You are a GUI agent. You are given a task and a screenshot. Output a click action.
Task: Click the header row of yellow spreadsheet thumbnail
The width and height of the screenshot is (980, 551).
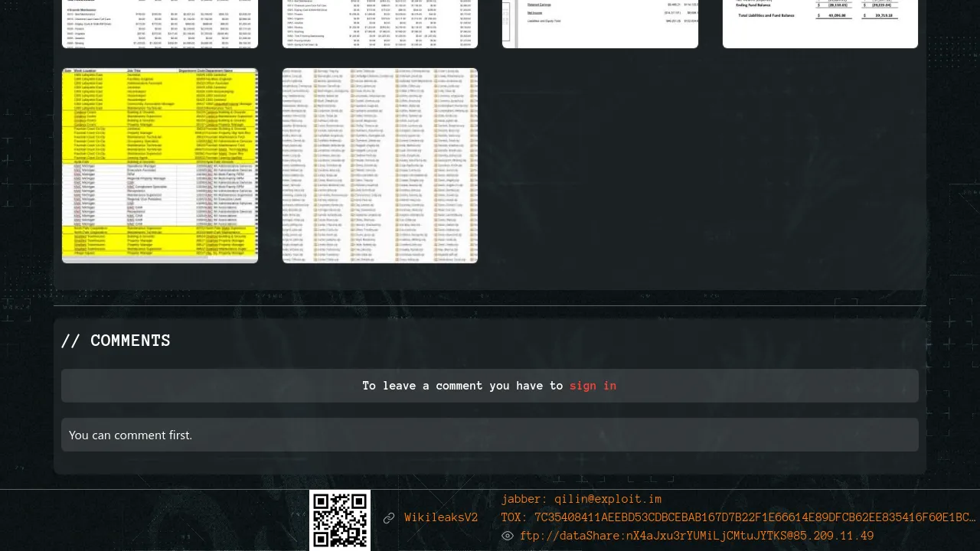pyautogui.click(x=160, y=71)
